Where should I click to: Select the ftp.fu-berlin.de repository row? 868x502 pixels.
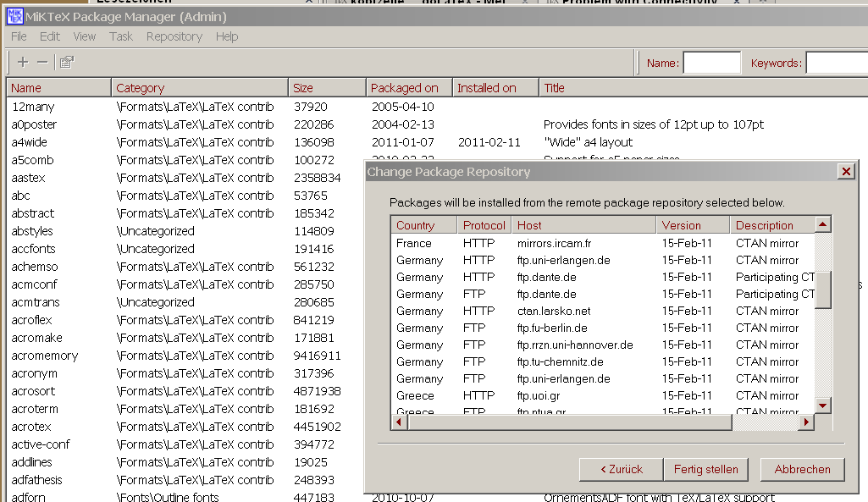tap(603, 328)
